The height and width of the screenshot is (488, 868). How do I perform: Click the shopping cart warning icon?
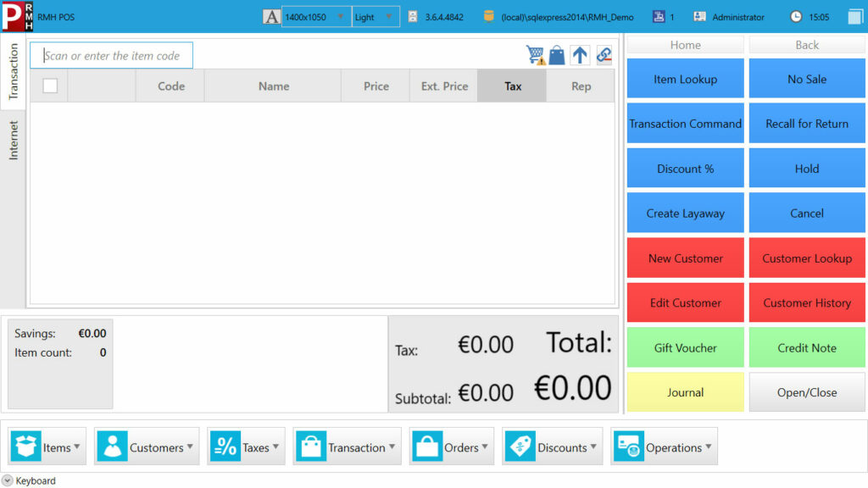tap(536, 55)
